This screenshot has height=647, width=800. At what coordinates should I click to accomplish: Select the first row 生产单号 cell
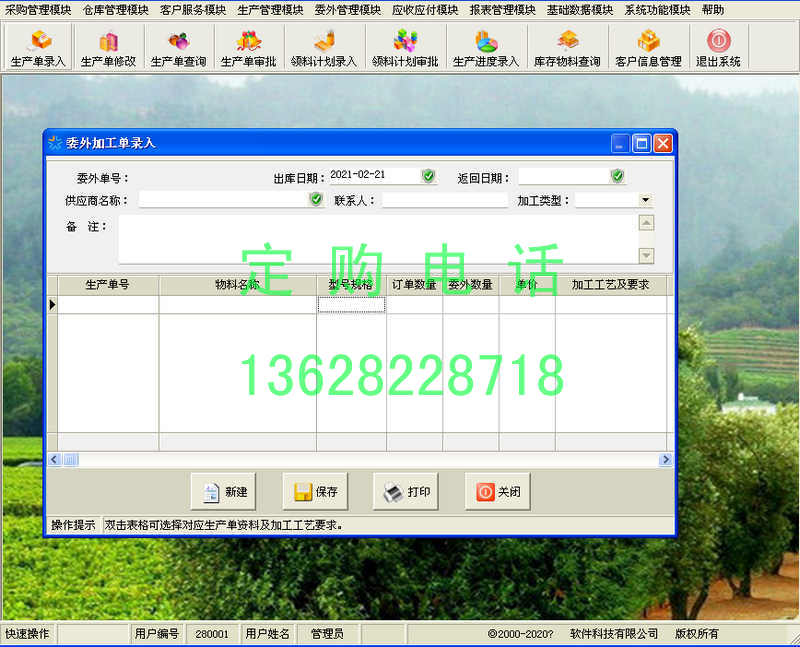click(108, 305)
